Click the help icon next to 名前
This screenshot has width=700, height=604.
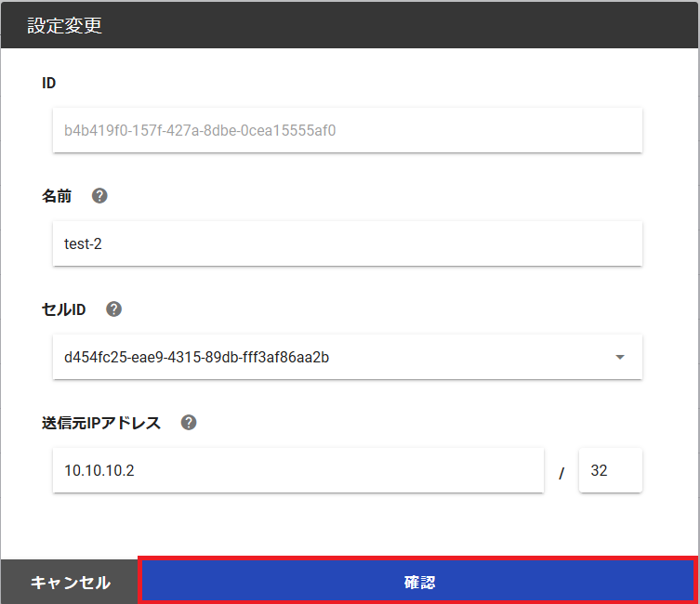(99, 196)
